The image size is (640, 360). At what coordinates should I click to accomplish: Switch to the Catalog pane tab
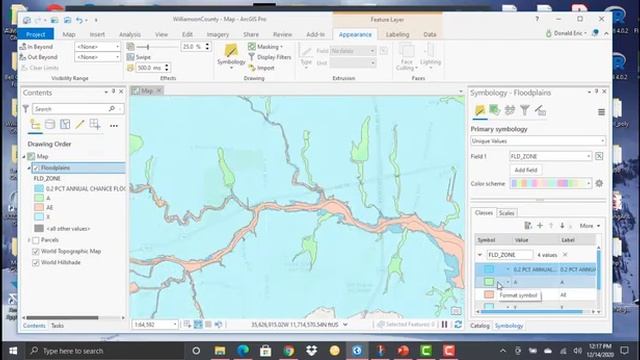(480, 326)
